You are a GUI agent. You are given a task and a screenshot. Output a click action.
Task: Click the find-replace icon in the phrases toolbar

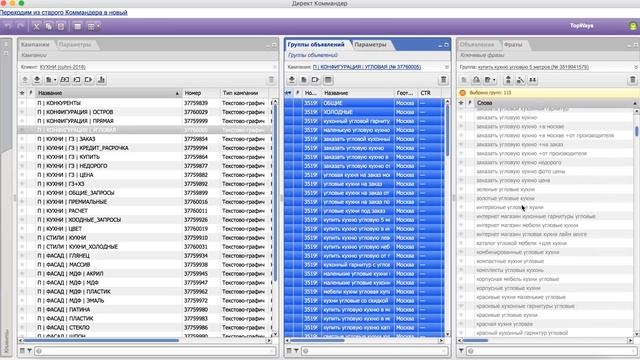point(520,80)
